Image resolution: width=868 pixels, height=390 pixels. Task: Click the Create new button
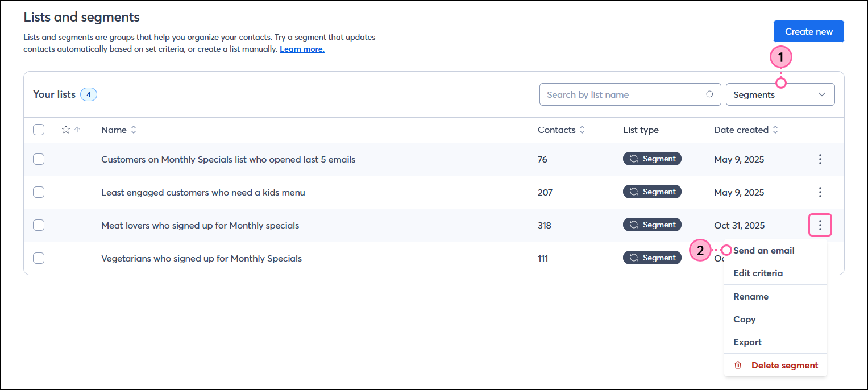[x=808, y=31]
